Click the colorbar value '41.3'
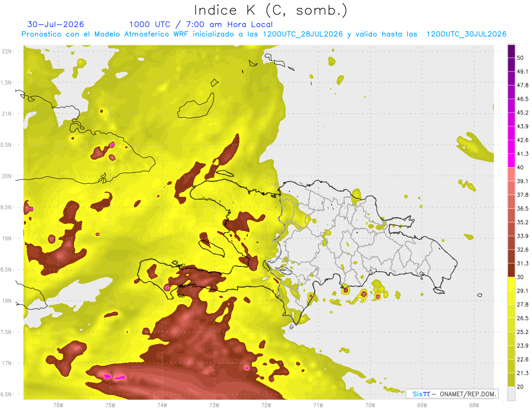The image size is (532, 411). click(523, 154)
